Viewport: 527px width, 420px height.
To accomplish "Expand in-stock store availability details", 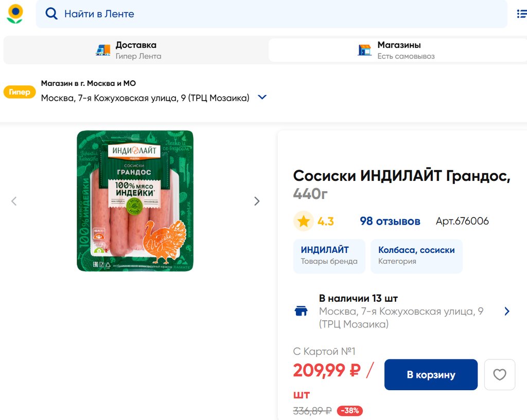I will 507,311.
